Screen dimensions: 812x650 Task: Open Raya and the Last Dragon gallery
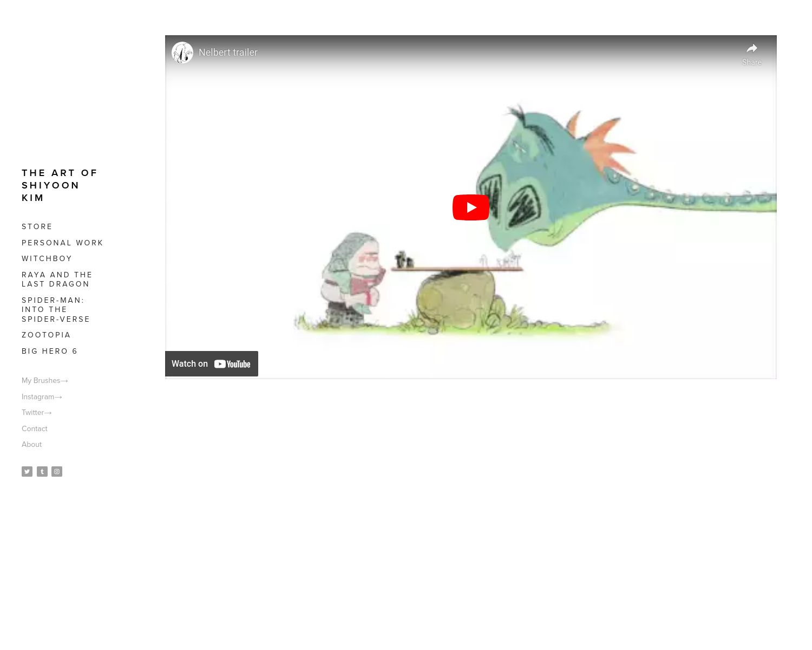click(x=57, y=279)
